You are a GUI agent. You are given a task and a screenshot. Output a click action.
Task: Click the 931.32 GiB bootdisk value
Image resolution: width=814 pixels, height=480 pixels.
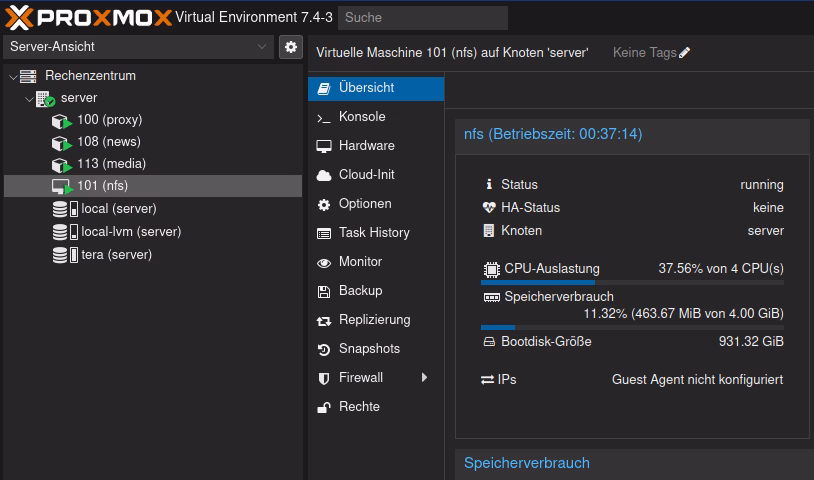pyautogui.click(x=751, y=341)
